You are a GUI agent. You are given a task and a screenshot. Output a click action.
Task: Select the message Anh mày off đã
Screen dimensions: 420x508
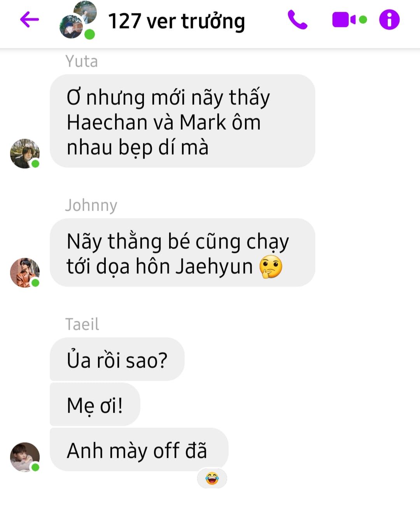coord(139,450)
